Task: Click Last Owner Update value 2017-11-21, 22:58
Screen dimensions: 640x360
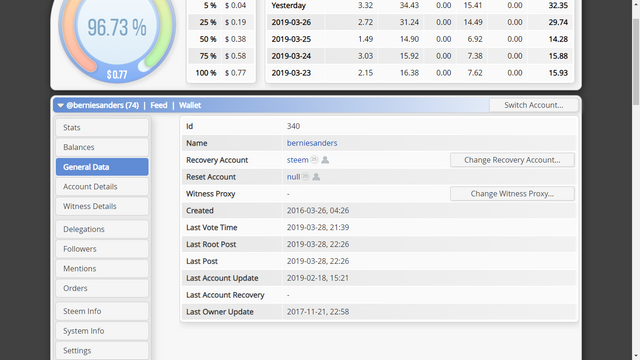Action: (318, 312)
